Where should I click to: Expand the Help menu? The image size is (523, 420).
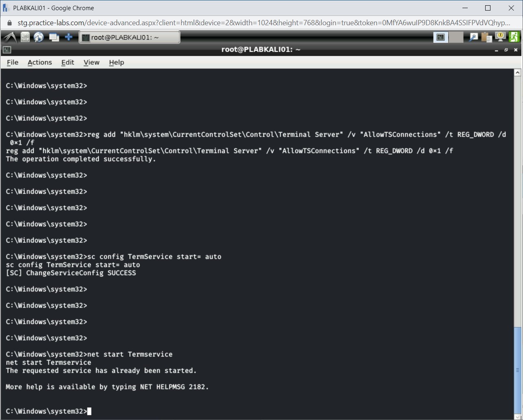(x=116, y=62)
